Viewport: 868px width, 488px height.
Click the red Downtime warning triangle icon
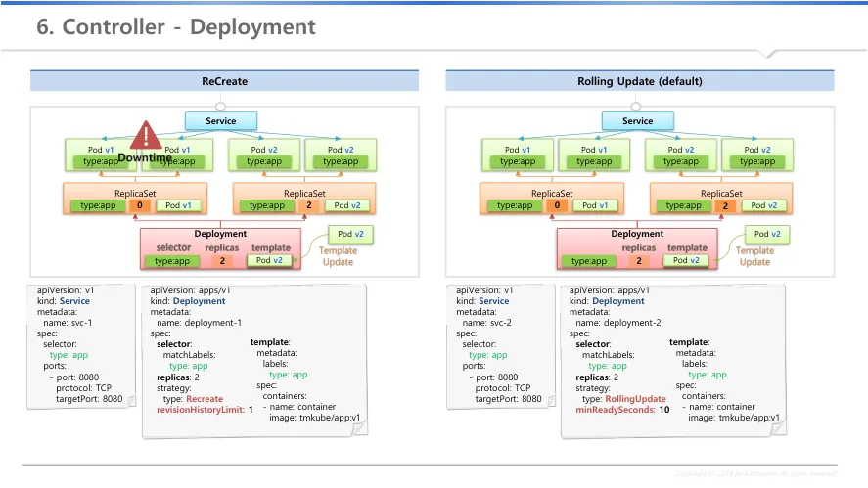146,136
